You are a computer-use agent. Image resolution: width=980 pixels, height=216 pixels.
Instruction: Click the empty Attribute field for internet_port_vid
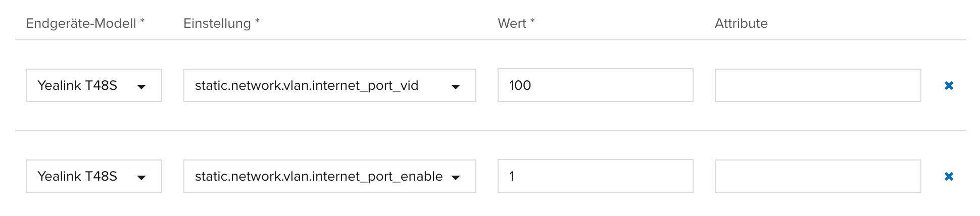(x=817, y=85)
